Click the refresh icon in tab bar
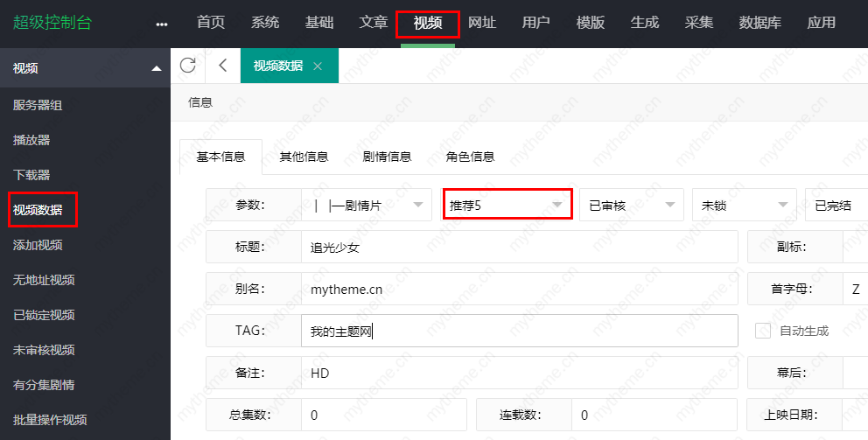 pyautogui.click(x=187, y=66)
